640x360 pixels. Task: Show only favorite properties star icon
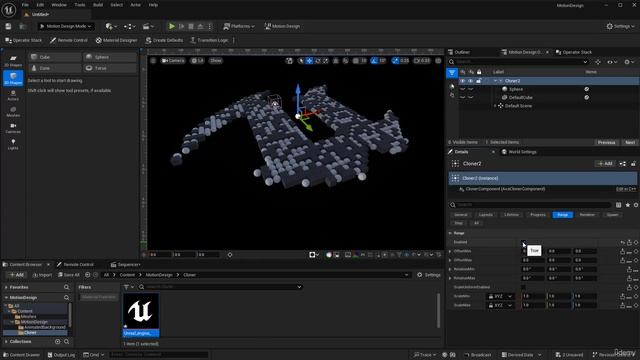click(628, 205)
